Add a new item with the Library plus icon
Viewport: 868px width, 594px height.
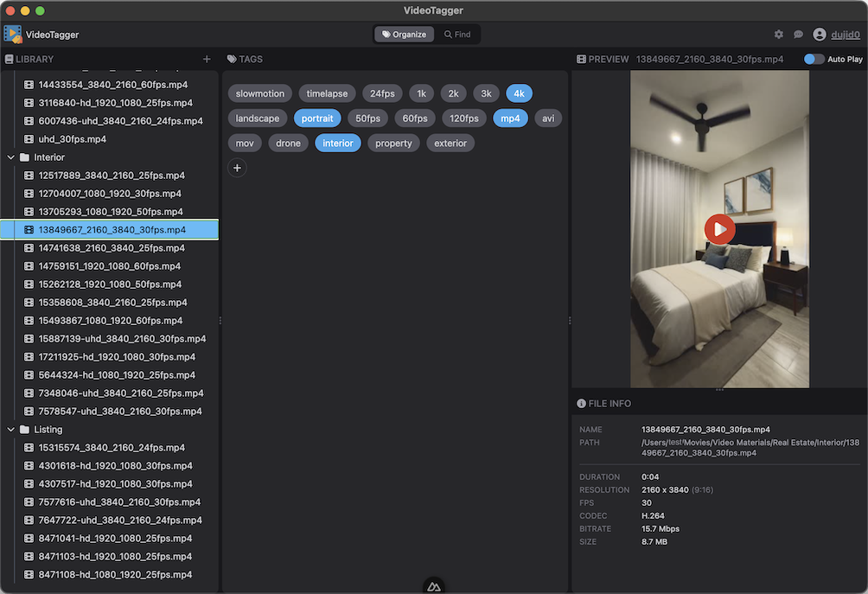(x=207, y=59)
